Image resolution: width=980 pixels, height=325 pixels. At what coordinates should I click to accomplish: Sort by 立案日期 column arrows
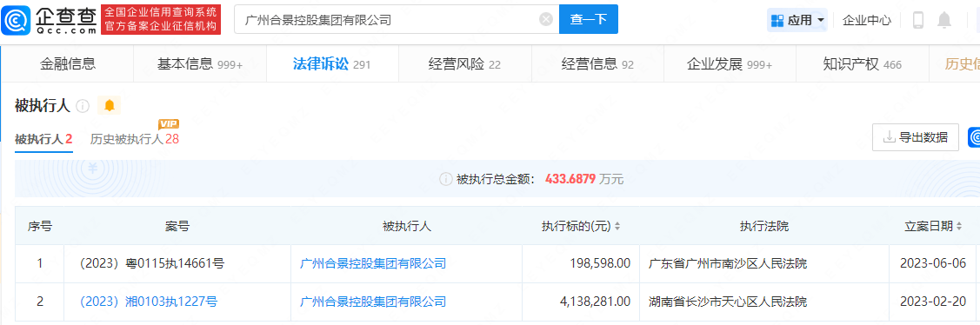[959, 226]
